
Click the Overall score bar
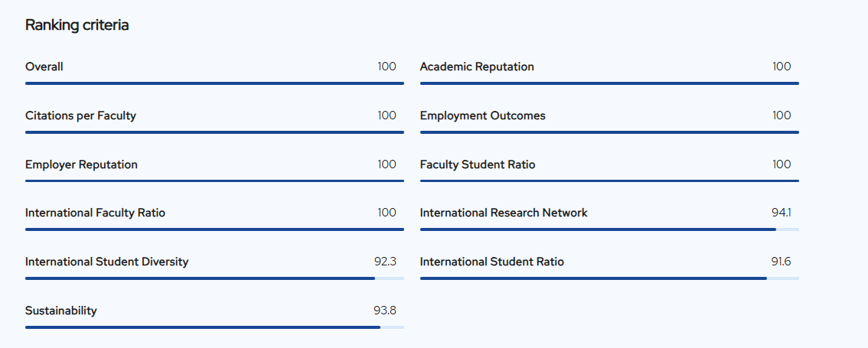[x=214, y=83]
